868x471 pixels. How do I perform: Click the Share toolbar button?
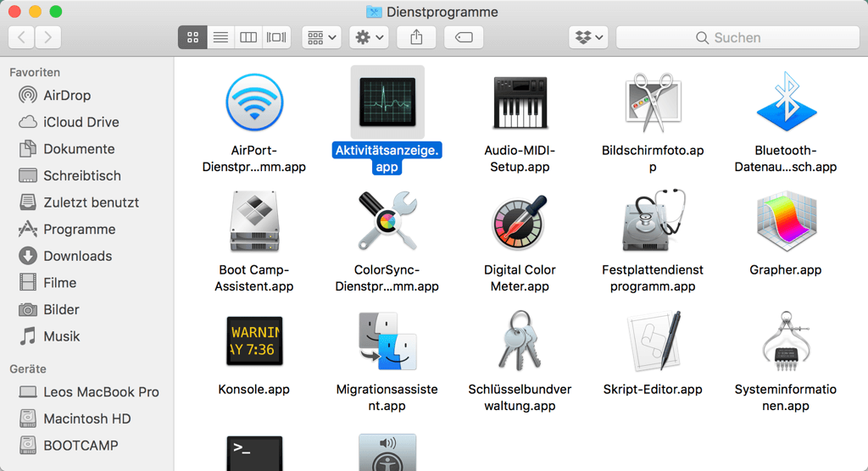tap(416, 37)
